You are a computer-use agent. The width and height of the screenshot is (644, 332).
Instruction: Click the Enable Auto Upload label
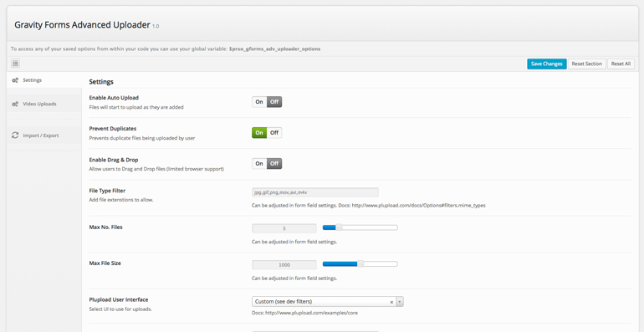[x=114, y=98]
